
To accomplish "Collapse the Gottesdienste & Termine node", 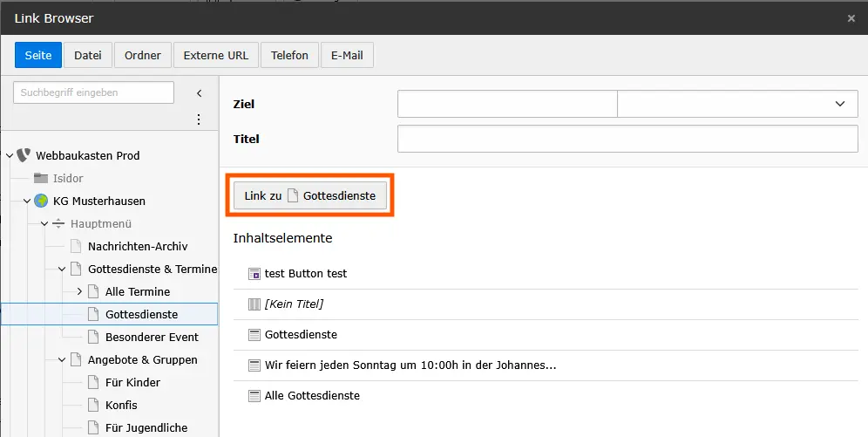I will tap(62, 269).
